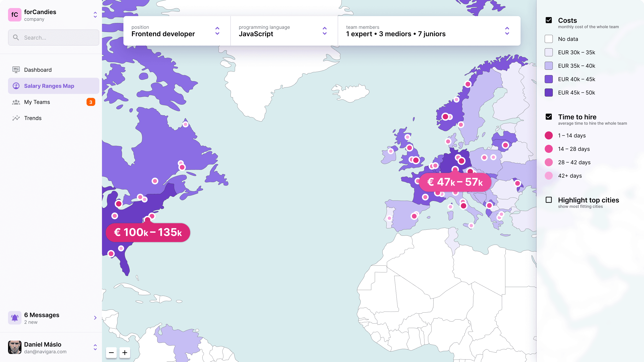
Task: Click the EUR 40k – 45k color swatch
Action: [x=549, y=79]
